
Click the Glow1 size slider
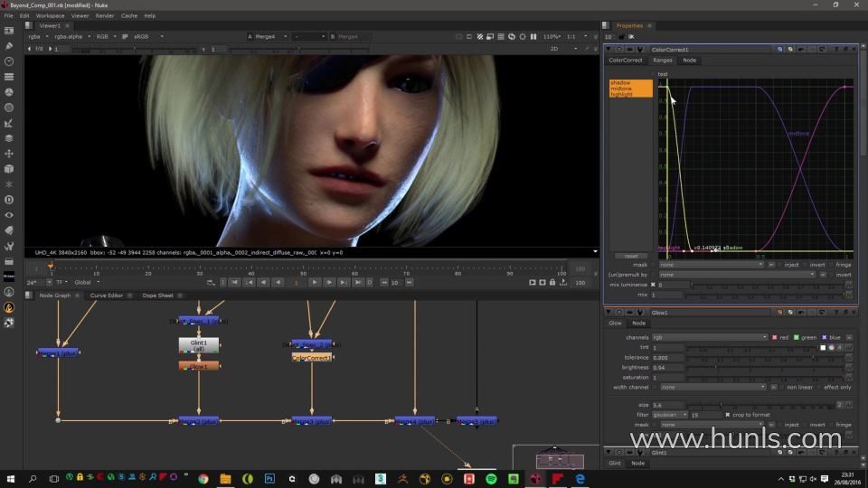pos(760,405)
